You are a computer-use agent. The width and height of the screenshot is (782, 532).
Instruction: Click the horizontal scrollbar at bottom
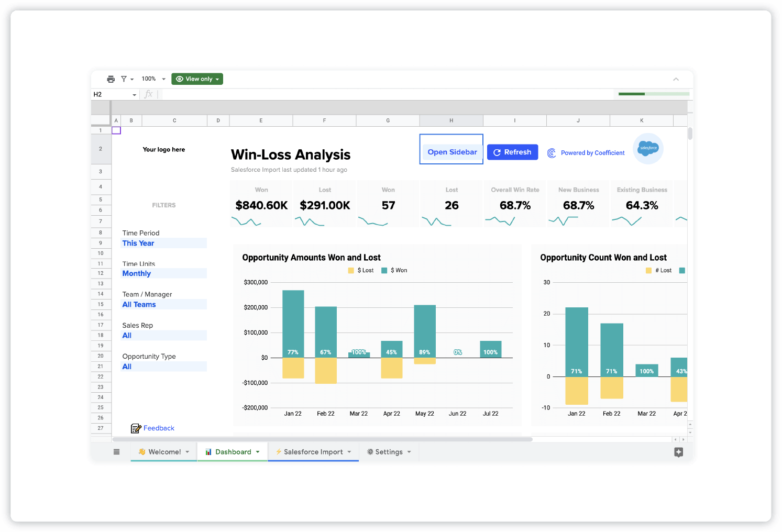322,439
